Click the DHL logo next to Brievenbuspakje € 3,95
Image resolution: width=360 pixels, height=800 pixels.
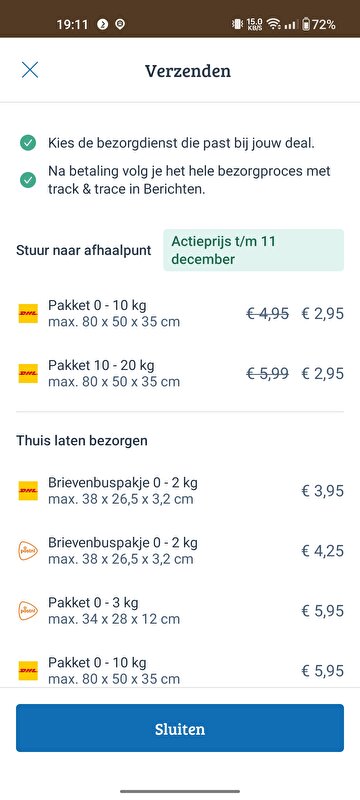coord(28,491)
